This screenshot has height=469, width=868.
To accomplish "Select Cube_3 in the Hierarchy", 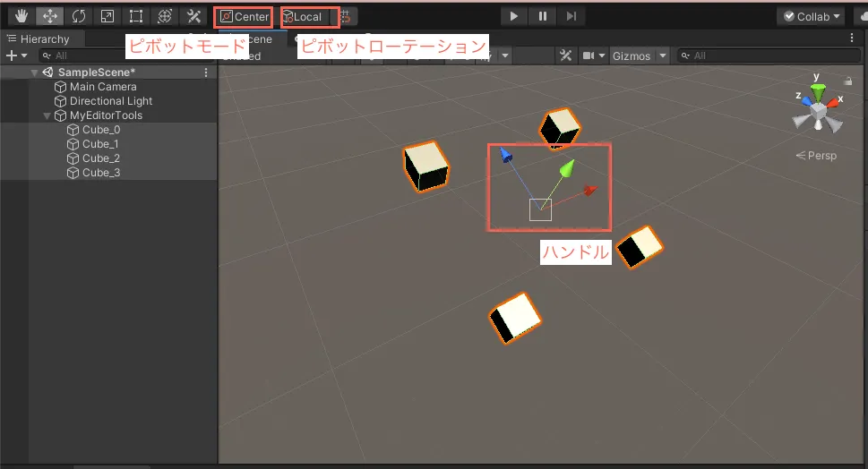I will click(100, 173).
